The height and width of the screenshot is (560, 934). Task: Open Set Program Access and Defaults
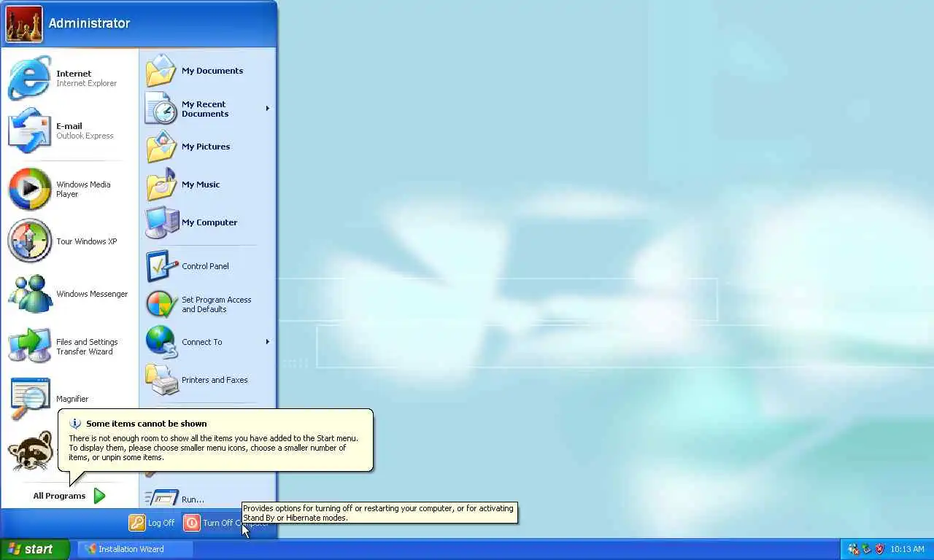[207, 304]
